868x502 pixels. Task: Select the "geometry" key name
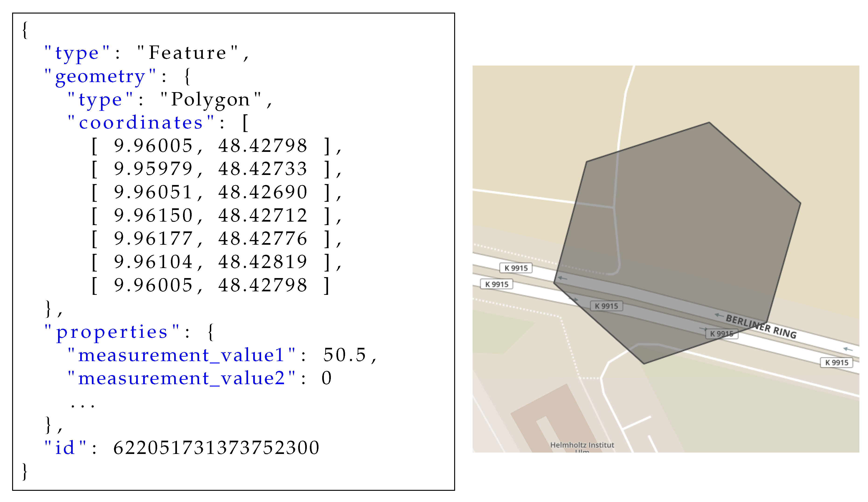pos(100,76)
